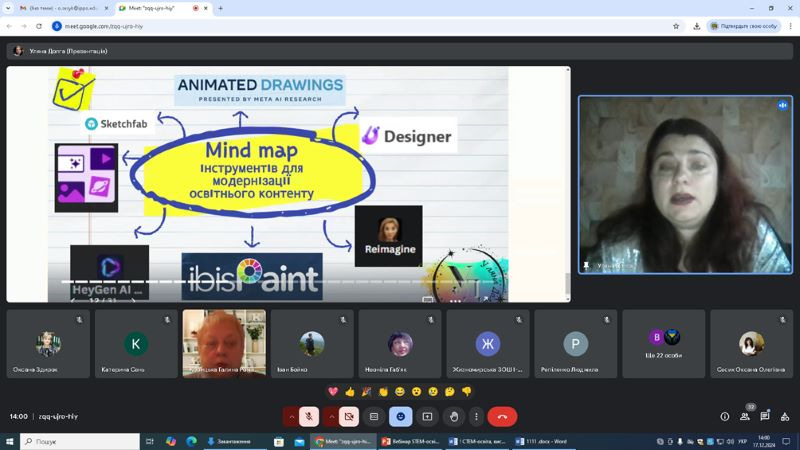800x450 pixels.
Task: Toggle the emoji reactions button
Action: [401, 417]
